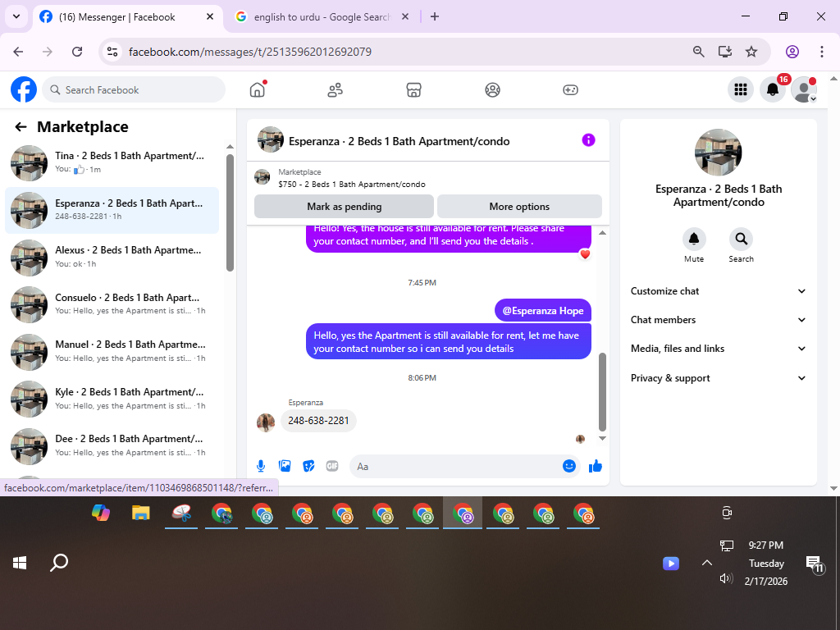The image size is (840, 630).
Task: Open Copilot from the taskbar
Action: coord(101,513)
